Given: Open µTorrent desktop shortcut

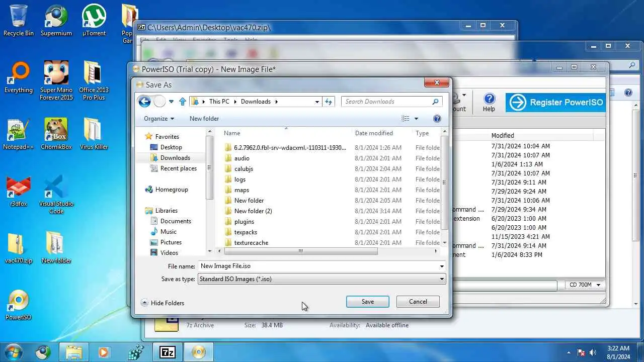Looking at the screenshot, I should (94, 21).
